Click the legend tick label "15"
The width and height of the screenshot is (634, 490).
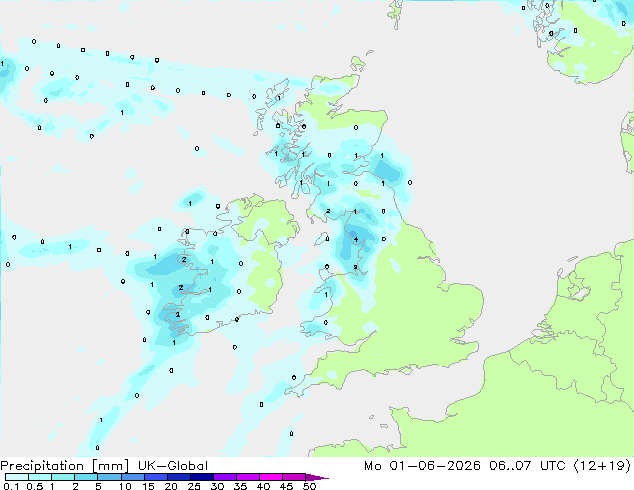point(148,486)
